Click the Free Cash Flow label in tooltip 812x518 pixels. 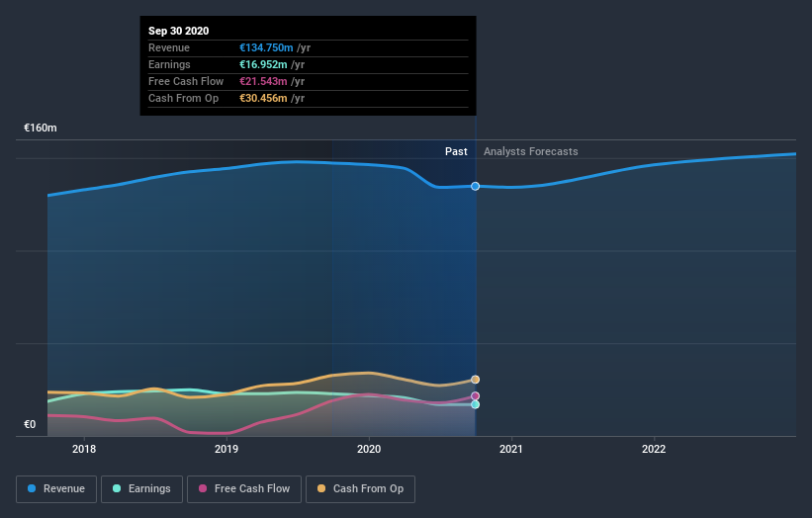coord(186,81)
